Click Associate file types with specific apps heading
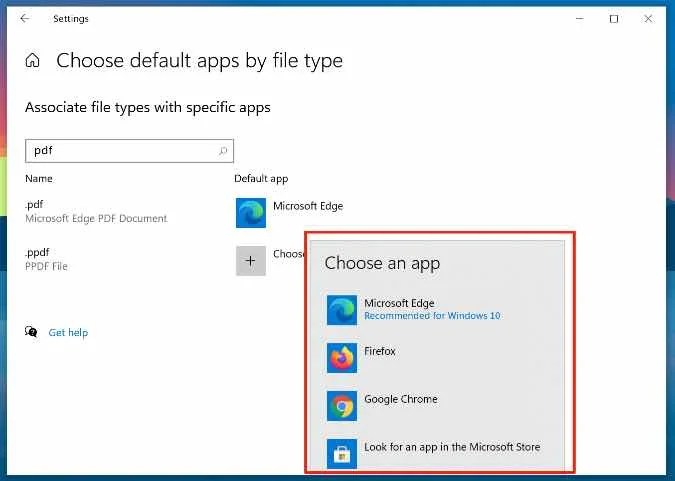 click(x=148, y=107)
